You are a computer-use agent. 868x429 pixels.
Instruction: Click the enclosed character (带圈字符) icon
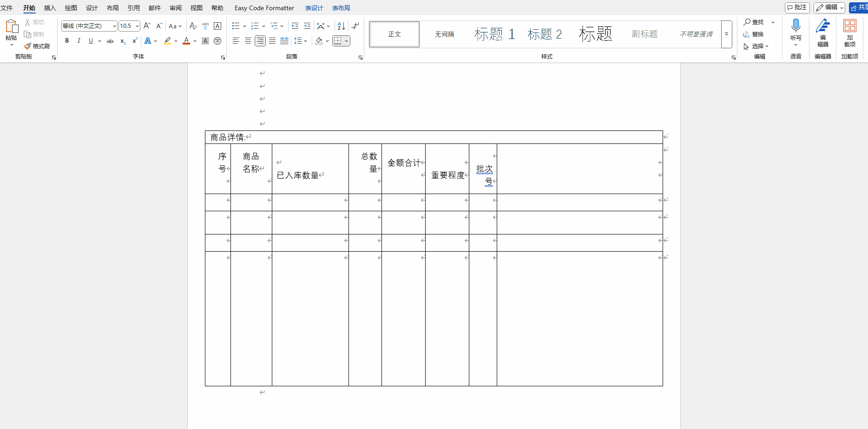(x=217, y=41)
